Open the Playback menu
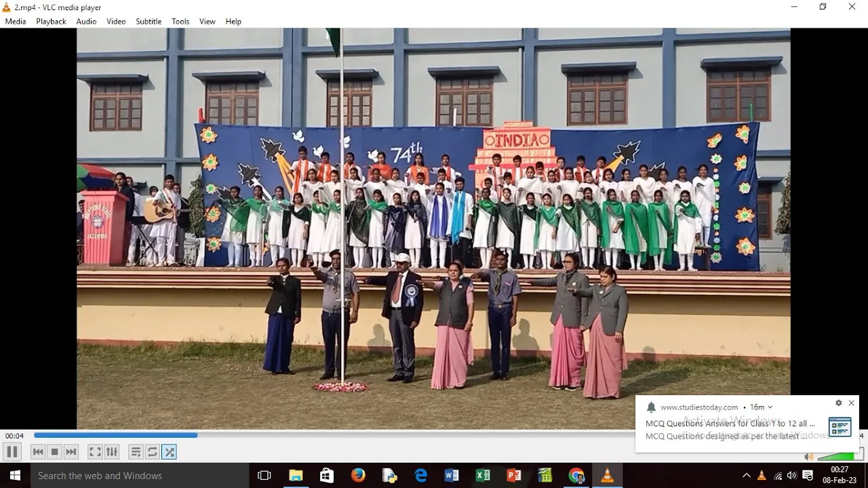 point(51,22)
